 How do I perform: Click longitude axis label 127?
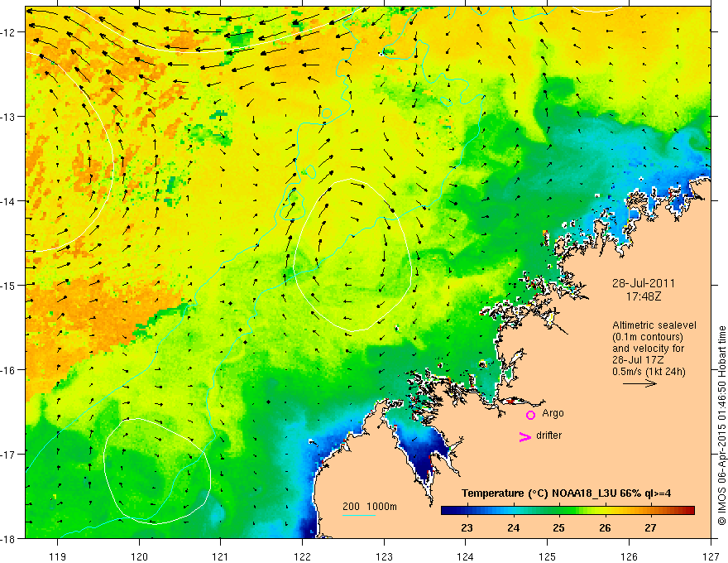[711, 556]
